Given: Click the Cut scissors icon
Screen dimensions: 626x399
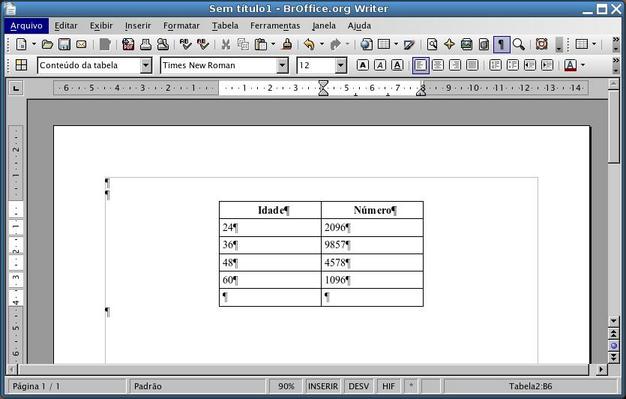Looking at the screenshot, I should (x=226, y=44).
